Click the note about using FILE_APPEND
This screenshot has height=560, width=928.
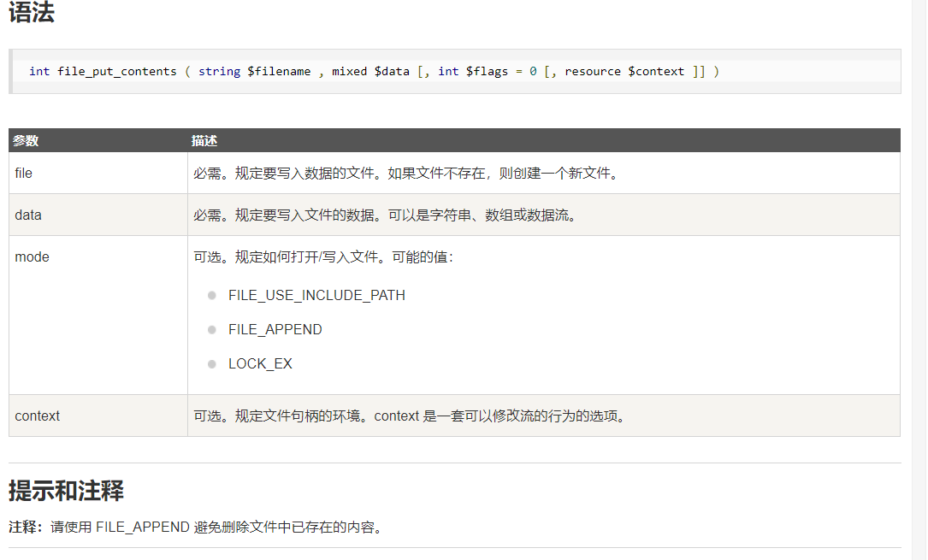(197, 527)
